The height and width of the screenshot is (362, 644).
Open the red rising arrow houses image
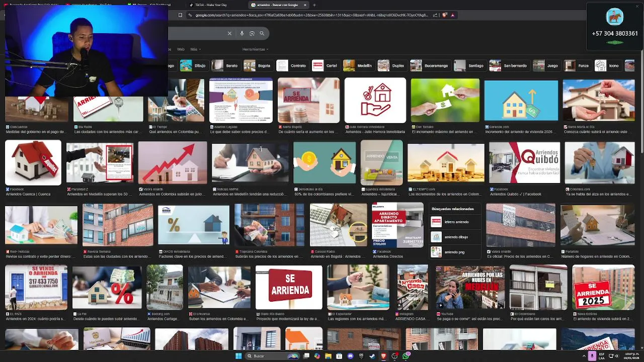[173, 163]
